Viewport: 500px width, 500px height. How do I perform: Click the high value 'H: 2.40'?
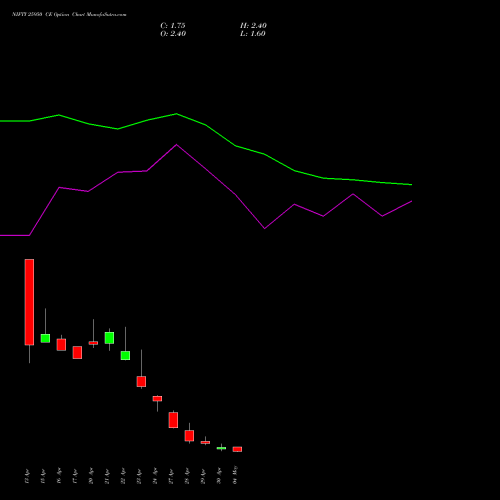coord(253,25)
